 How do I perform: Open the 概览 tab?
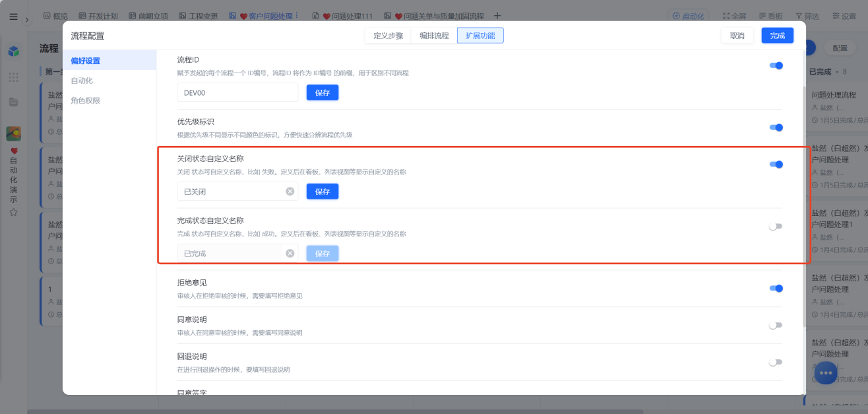[55, 16]
